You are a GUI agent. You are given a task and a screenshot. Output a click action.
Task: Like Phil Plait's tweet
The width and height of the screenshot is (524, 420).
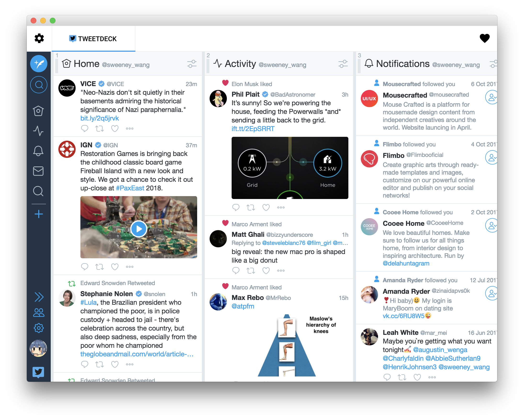(x=266, y=207)
